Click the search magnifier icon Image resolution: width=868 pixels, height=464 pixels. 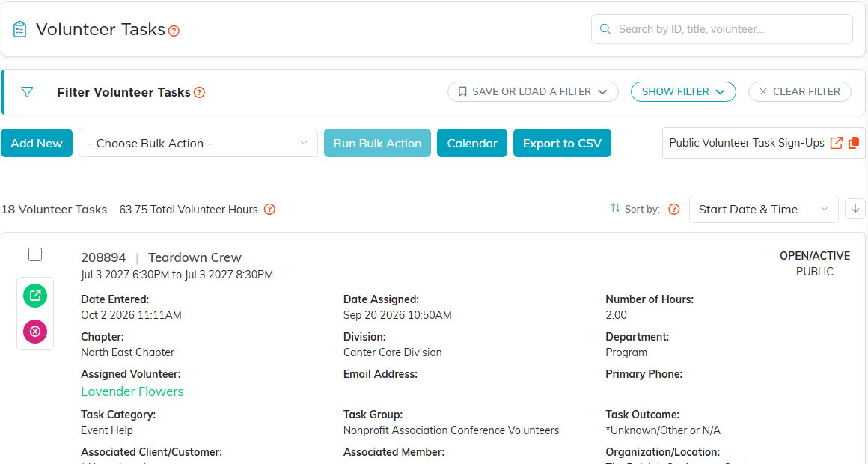605,28
